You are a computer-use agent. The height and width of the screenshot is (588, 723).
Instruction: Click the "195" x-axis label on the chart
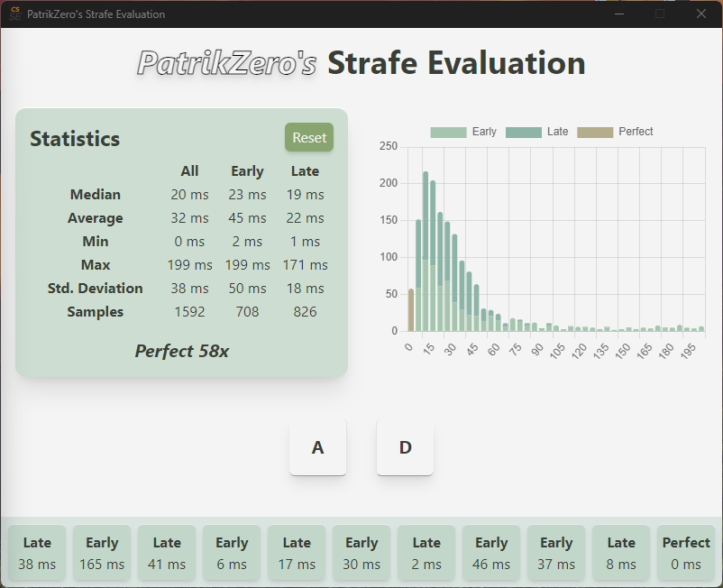[x=688, y=351]
